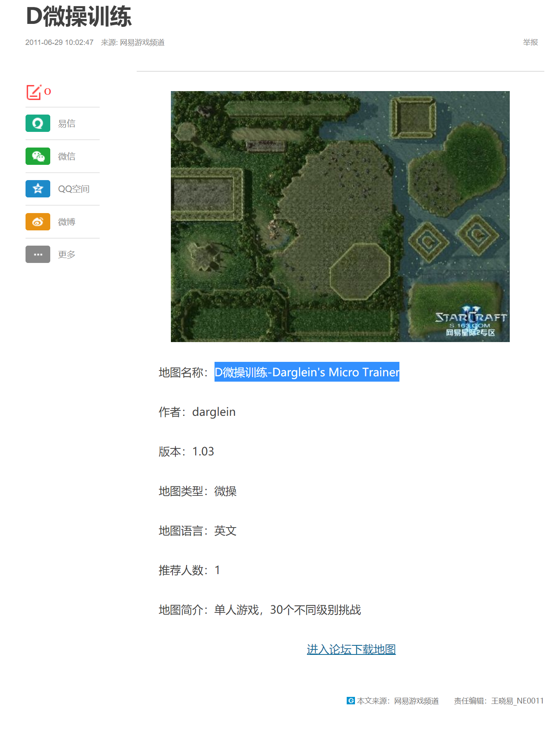Click the version line 版本: 1.03

point(186,451)
